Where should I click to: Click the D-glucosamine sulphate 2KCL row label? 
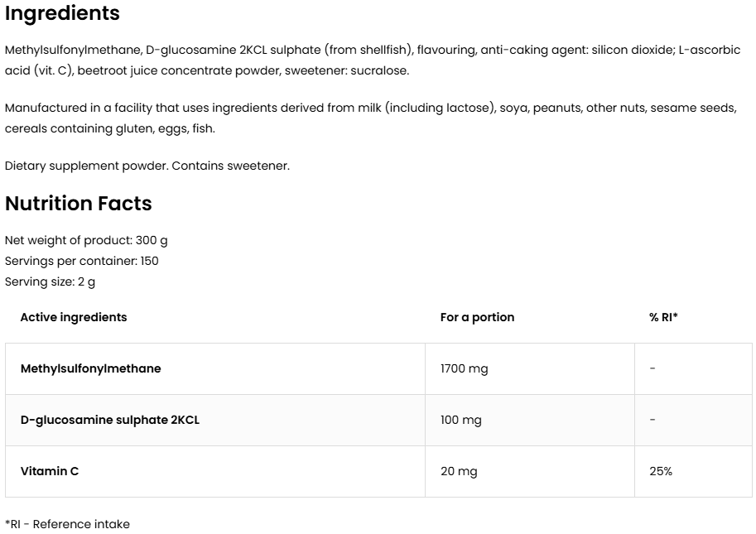tap(109, 420)
